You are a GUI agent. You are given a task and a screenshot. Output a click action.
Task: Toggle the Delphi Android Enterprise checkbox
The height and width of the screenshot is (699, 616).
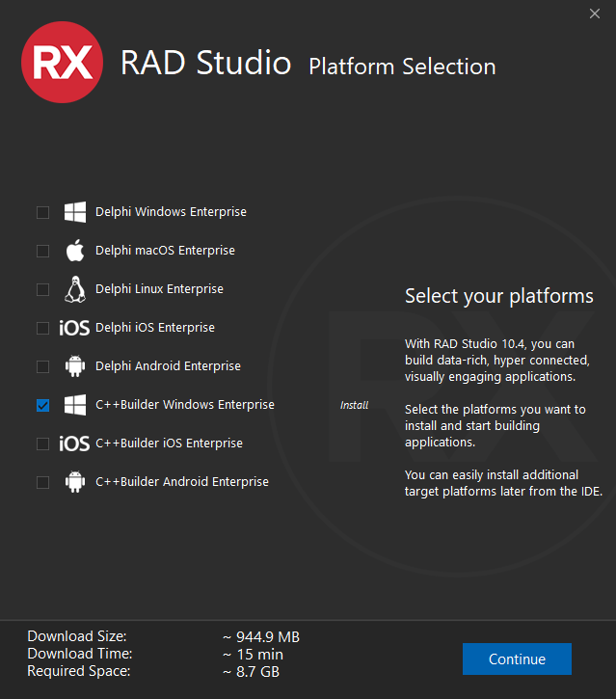click(42, 366)
